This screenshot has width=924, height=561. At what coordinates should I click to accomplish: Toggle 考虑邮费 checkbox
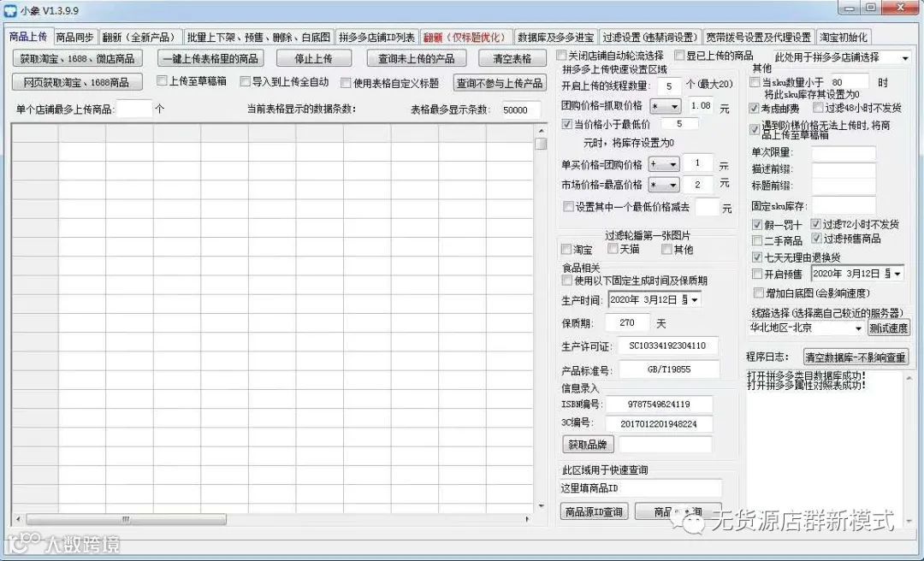[x=755, y=109]
